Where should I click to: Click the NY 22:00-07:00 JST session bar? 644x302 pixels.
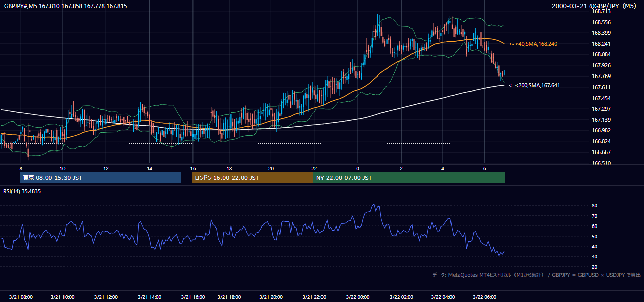409,178
